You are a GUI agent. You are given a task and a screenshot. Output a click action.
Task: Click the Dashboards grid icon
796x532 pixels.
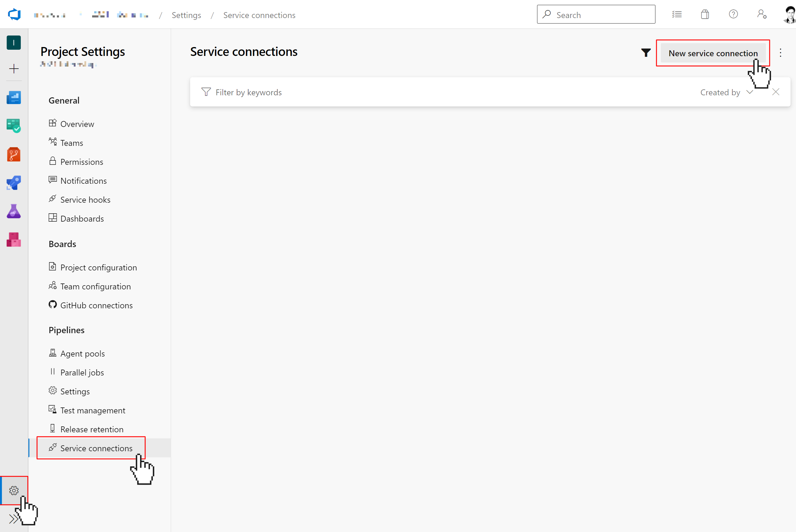[x=52, y=217]
